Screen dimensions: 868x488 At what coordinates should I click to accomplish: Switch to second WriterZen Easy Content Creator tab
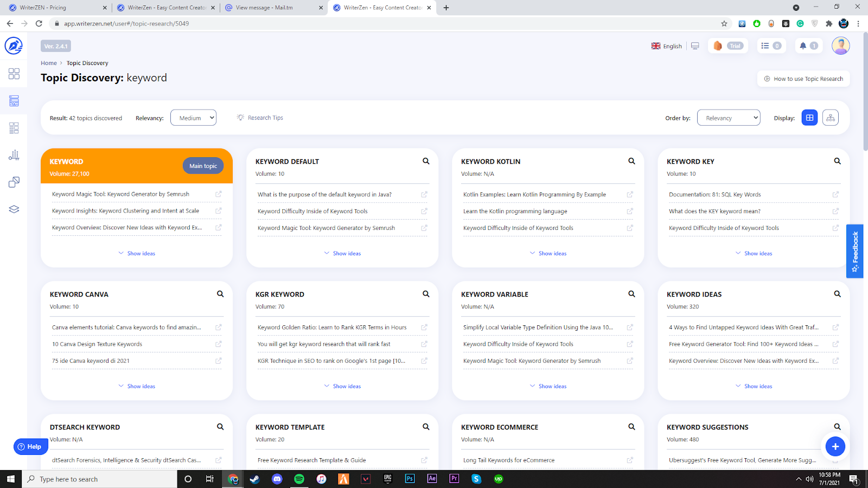[x=381, y=8]
